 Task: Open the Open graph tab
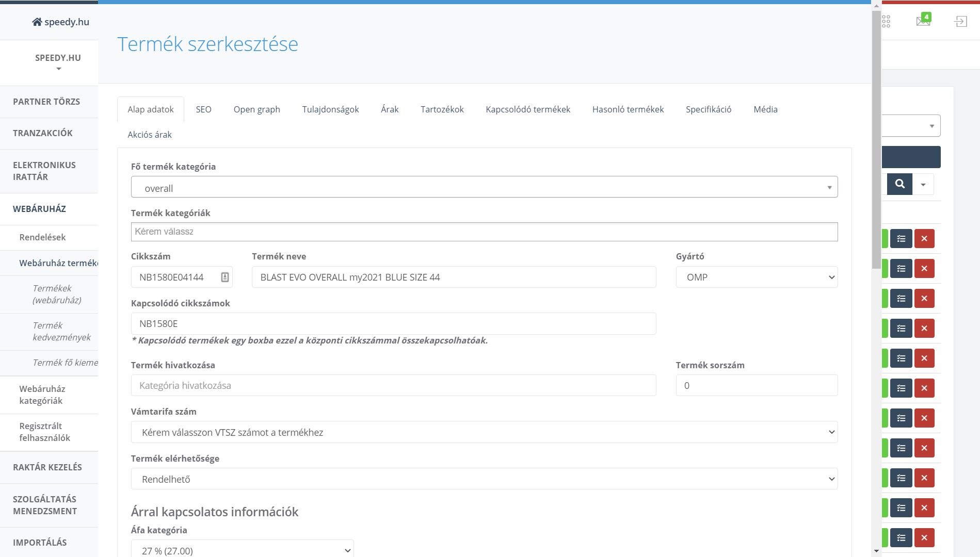coord(257,109)
